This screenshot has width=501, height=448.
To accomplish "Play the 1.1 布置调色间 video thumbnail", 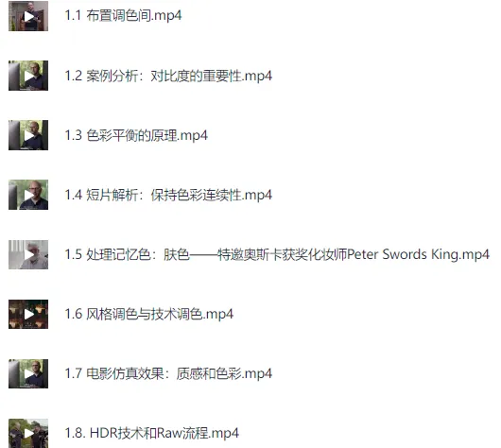I will (28, 16).
